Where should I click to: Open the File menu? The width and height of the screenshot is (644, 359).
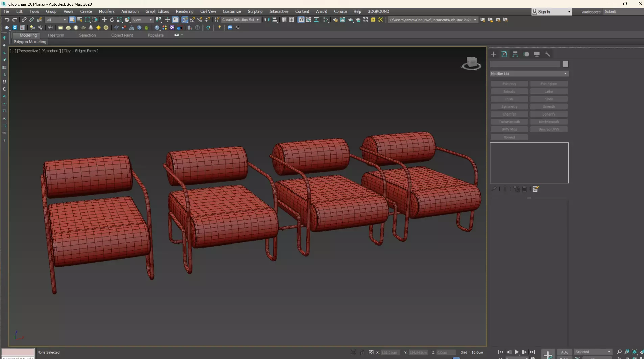[6, 11]
